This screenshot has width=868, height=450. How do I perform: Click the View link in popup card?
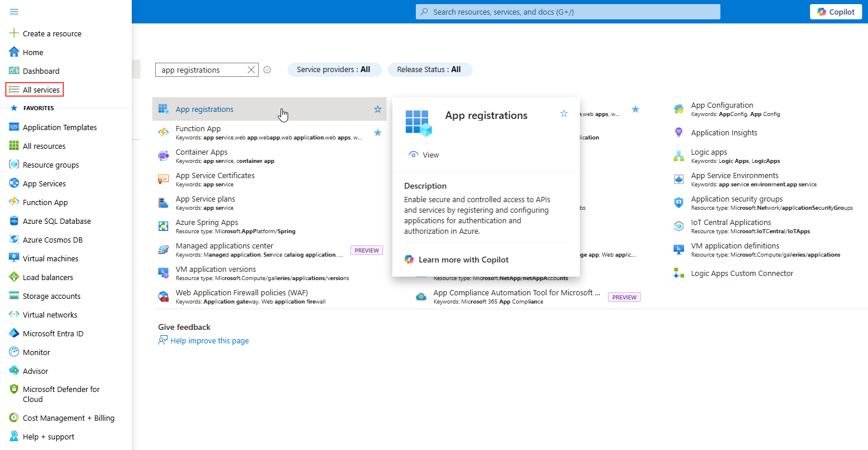tap(424, 155)
